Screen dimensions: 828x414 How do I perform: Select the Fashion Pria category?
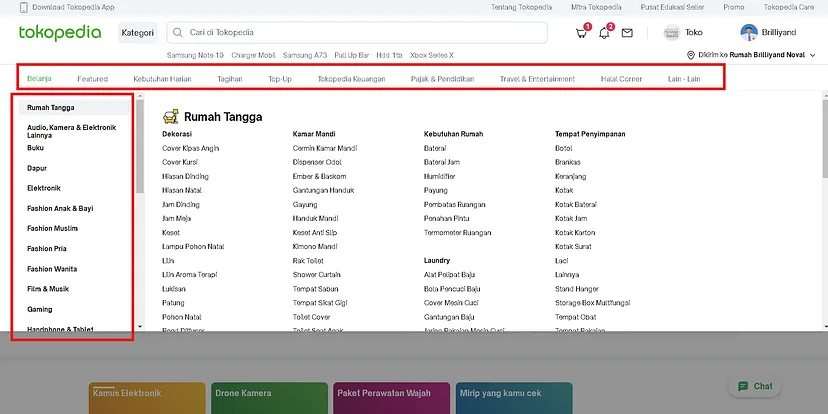(46, 249)
